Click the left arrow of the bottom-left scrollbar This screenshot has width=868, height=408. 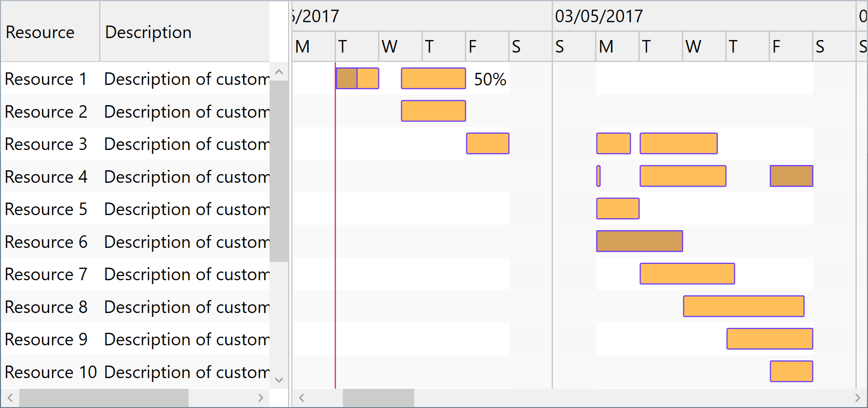(11, 398)
